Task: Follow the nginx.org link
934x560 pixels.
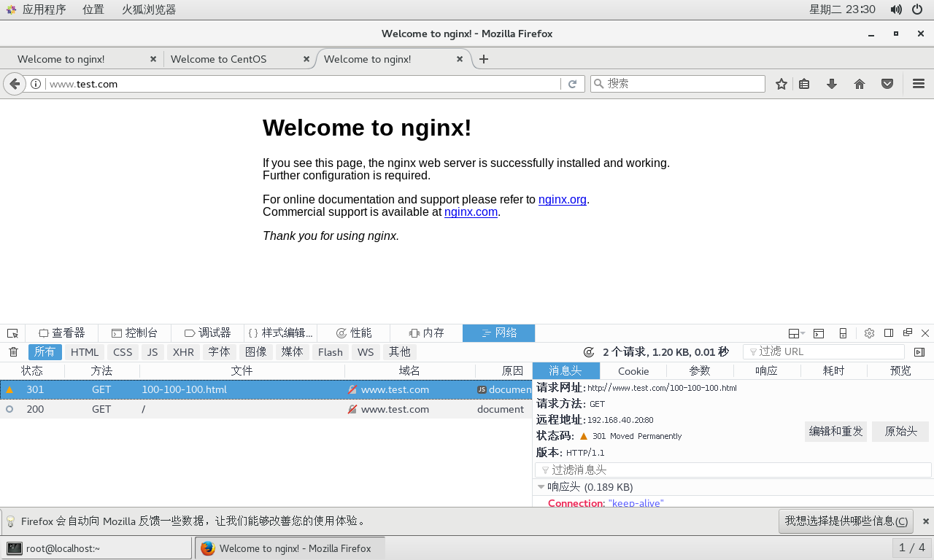Action: 563,199
